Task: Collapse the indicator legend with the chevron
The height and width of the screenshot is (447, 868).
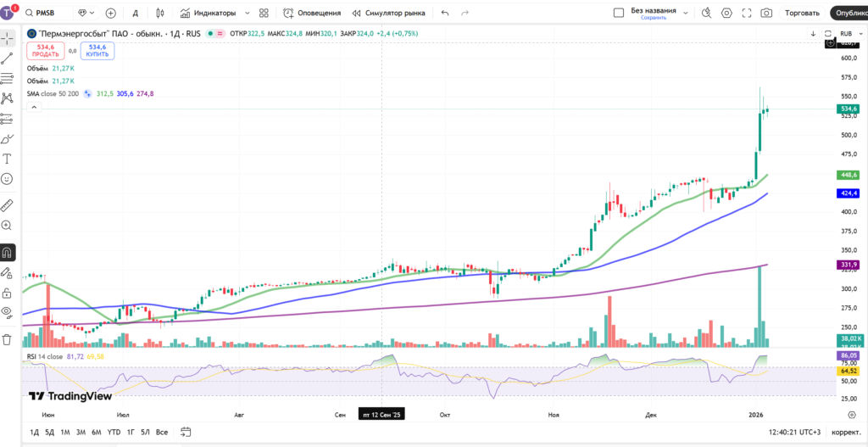Action: click(34, 107)
